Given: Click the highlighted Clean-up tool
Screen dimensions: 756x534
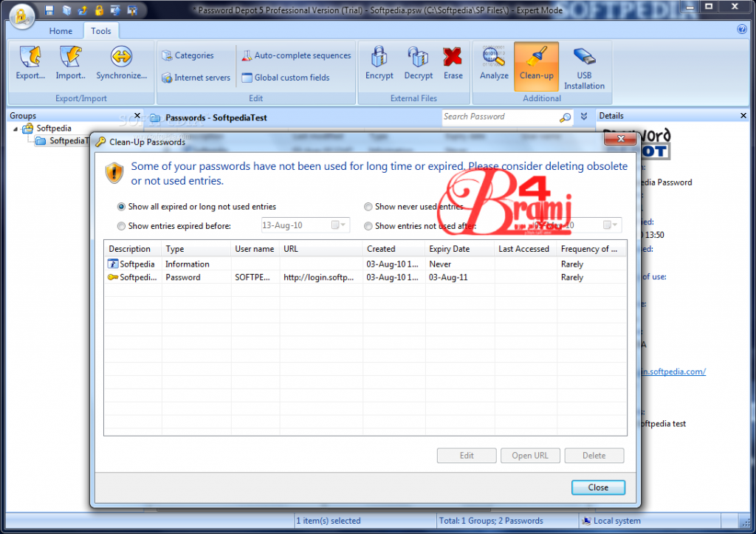Looking at the screenshot, I should [536, 66].
